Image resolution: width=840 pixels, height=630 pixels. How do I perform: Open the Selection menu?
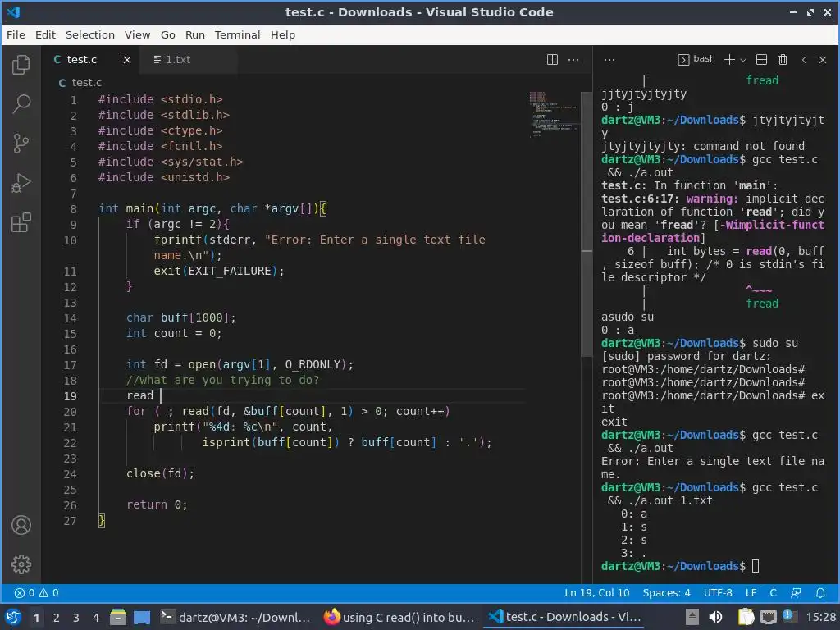point(90,34)
